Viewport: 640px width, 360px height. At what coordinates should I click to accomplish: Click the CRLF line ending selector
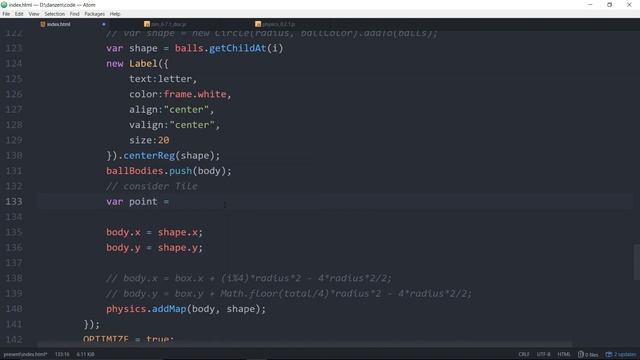tap(524, 354)
